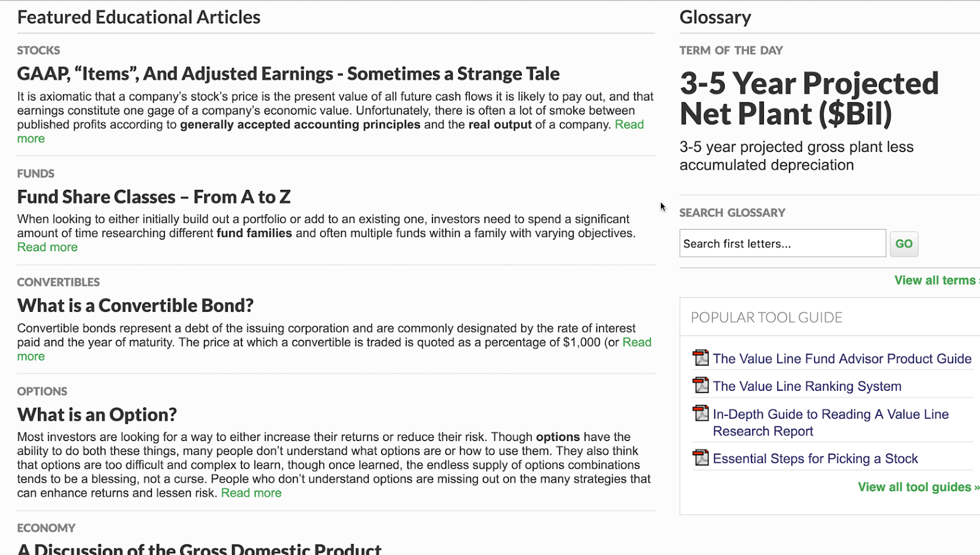Screen dimensions: 980x555
Task: Open View all terms link
Action: (x=935, y=281)
